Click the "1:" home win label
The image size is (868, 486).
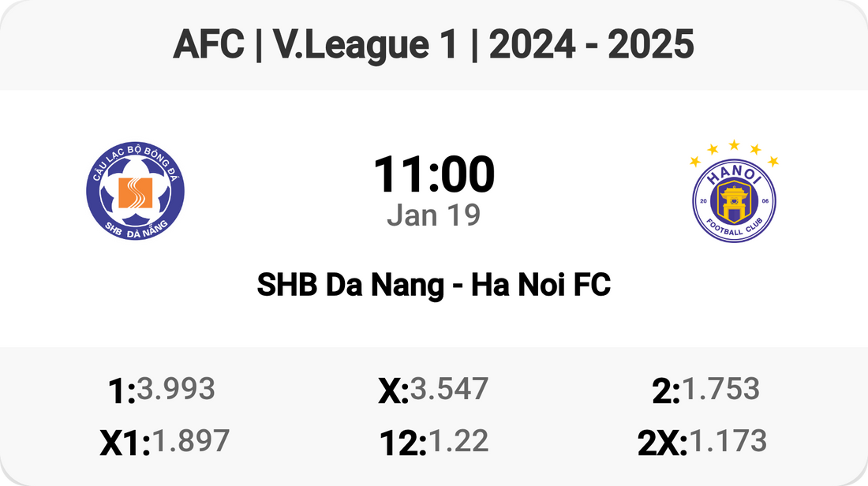click(122, 391)
